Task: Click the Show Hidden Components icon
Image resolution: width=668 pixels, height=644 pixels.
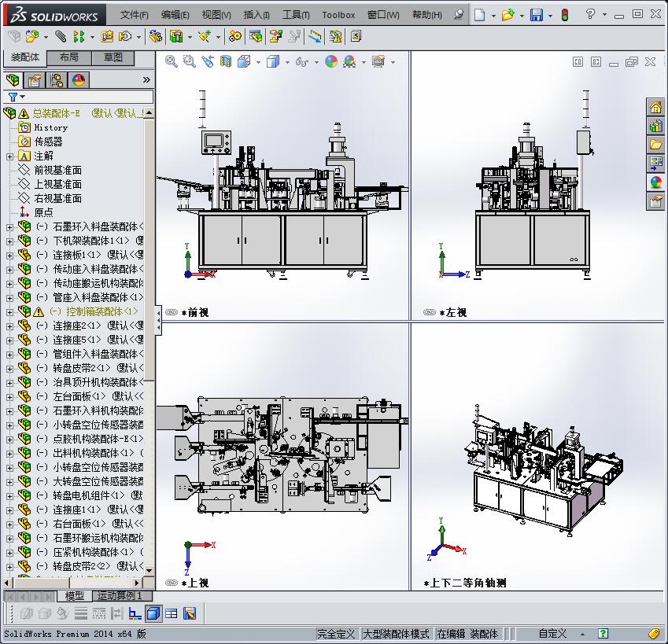Action: (x=156, y=37)
